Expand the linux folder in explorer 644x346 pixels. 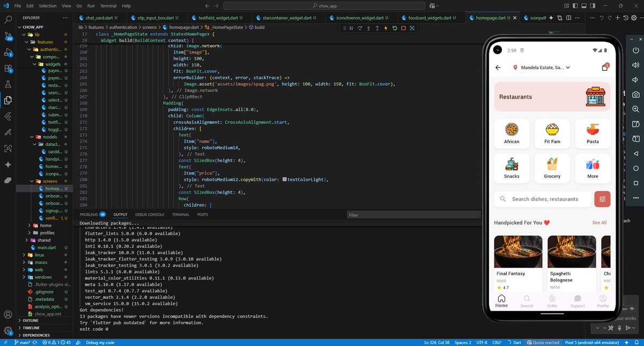46,255
